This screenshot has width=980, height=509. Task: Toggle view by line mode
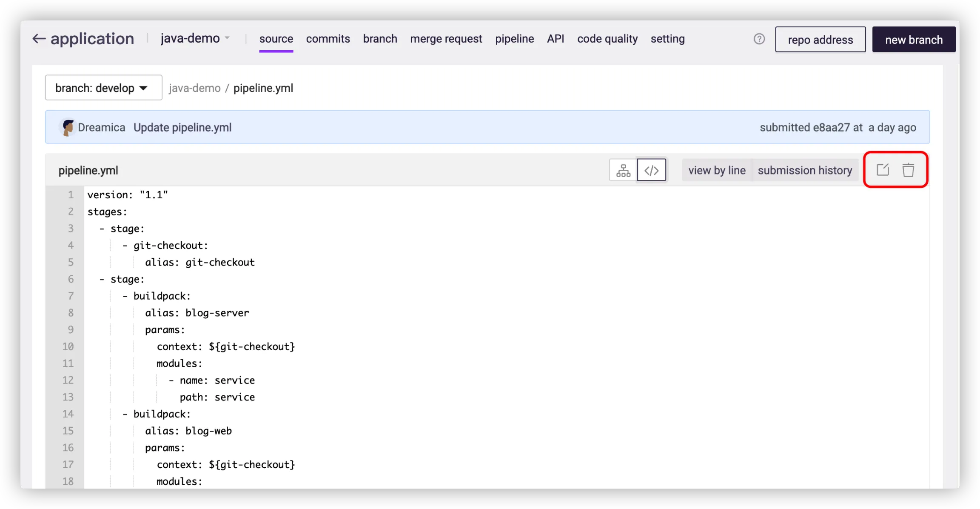point(717,170)
